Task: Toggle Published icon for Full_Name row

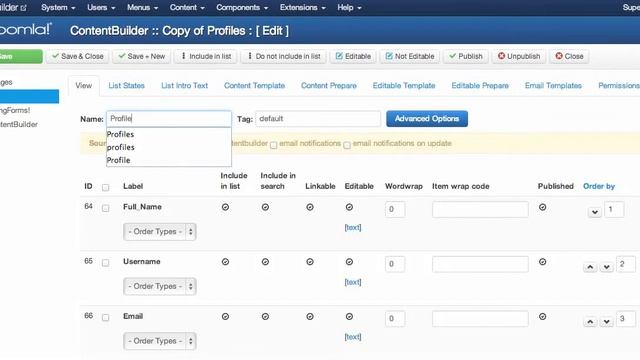Action: 542,207
